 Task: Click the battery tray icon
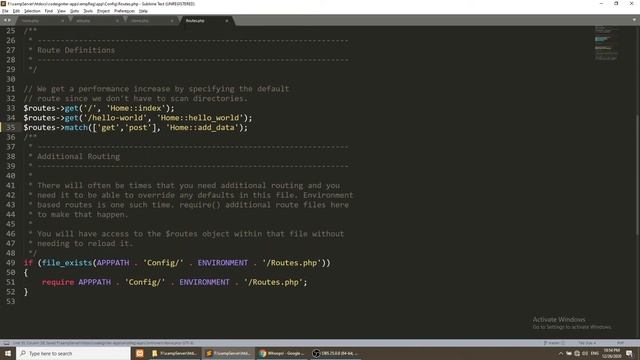[x=569, y=353]
